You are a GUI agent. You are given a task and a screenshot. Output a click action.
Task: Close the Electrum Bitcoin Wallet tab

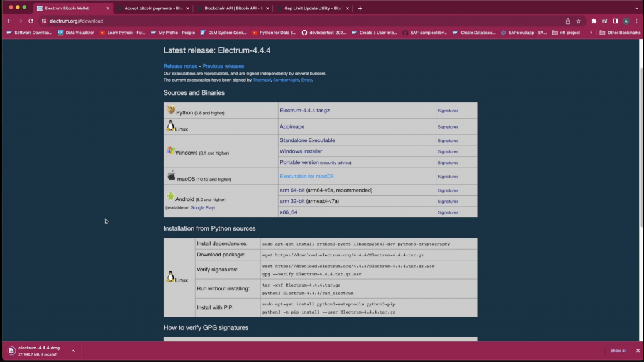pos(108,8)
